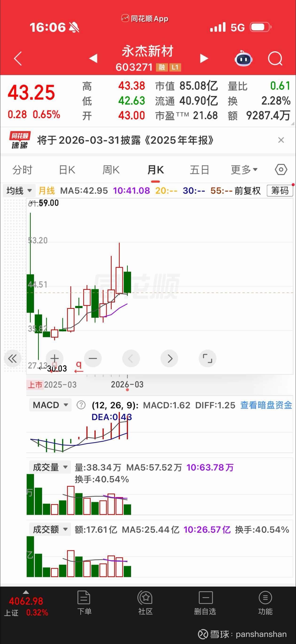Open the 均线 indicator dropdown
The image size is (296, 644).
click(19, 191)
